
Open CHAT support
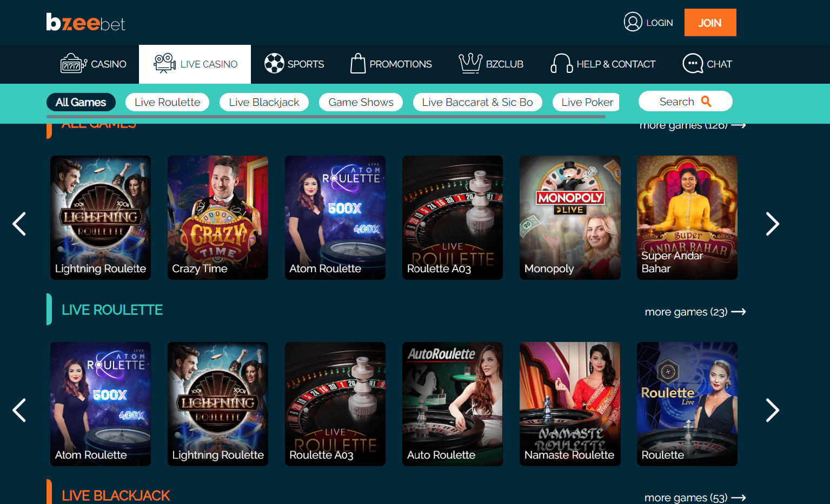point(707,64)
